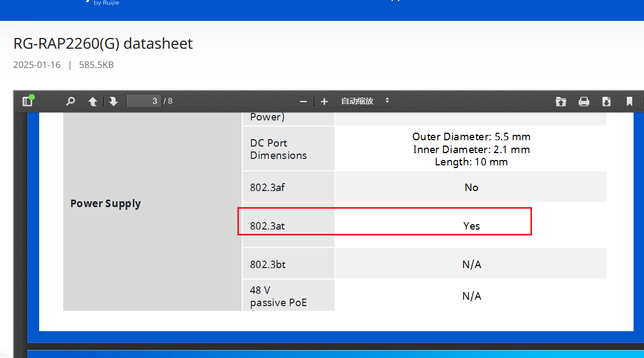Image resolution: width=644 pixels, height=358 pixels.
Task: Select the 802.3af cell
Action: (288, 187)
